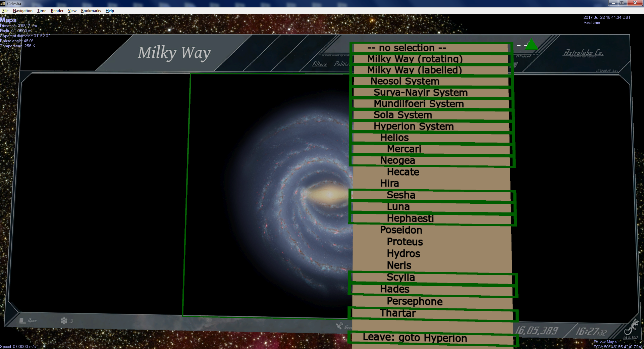Viewport: 644px width, 349px height.
Task: Click the Milky Way galaxy map image
Action: [268, 196]
